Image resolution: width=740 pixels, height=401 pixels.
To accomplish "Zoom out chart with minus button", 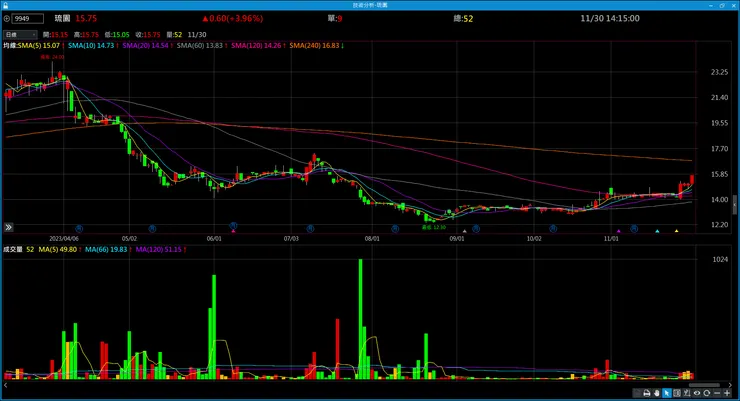I will click(717, 393).
